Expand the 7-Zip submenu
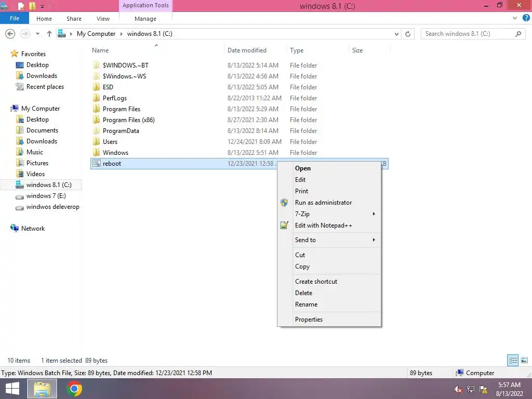 click(x=374, y=214)
